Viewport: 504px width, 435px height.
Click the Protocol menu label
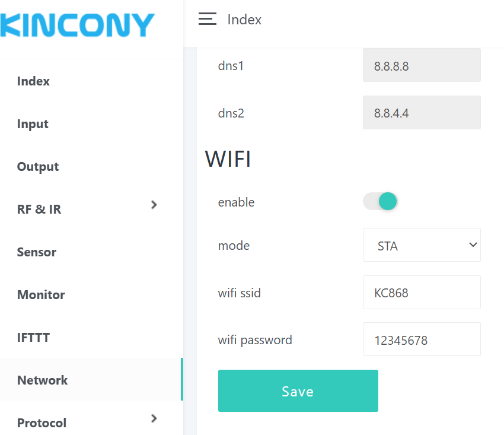(42, 423)
